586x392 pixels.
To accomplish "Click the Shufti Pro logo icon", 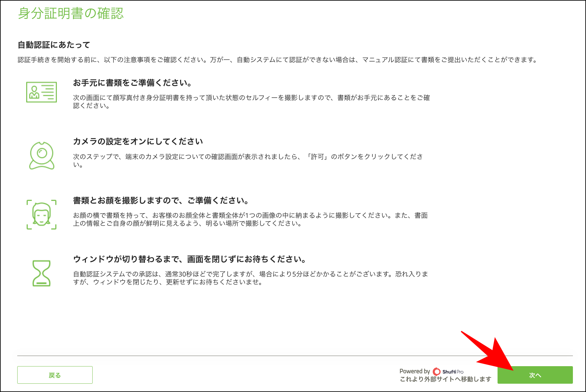I will (x=436, y=371).
